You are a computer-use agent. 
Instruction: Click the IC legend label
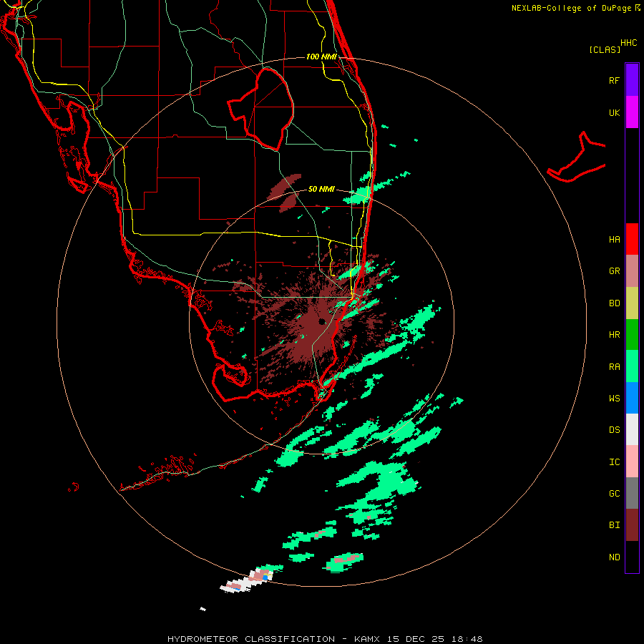(x=614, y=462)
